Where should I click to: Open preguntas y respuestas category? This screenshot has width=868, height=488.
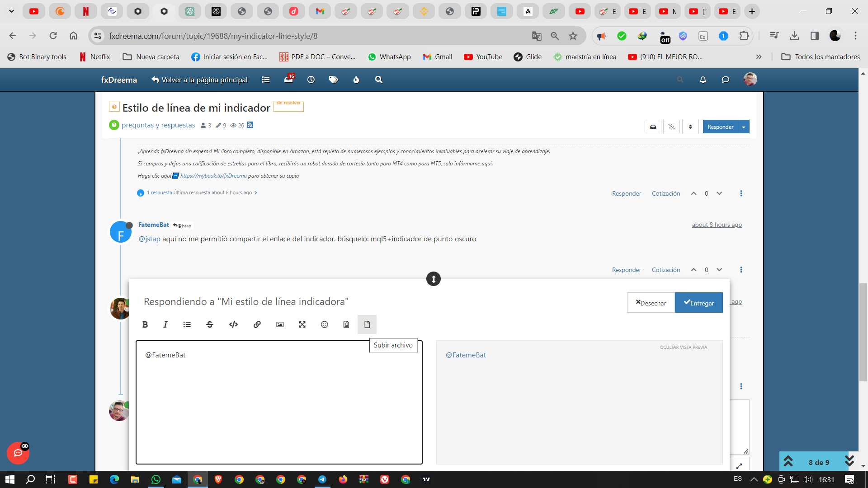tap(158, 125)
